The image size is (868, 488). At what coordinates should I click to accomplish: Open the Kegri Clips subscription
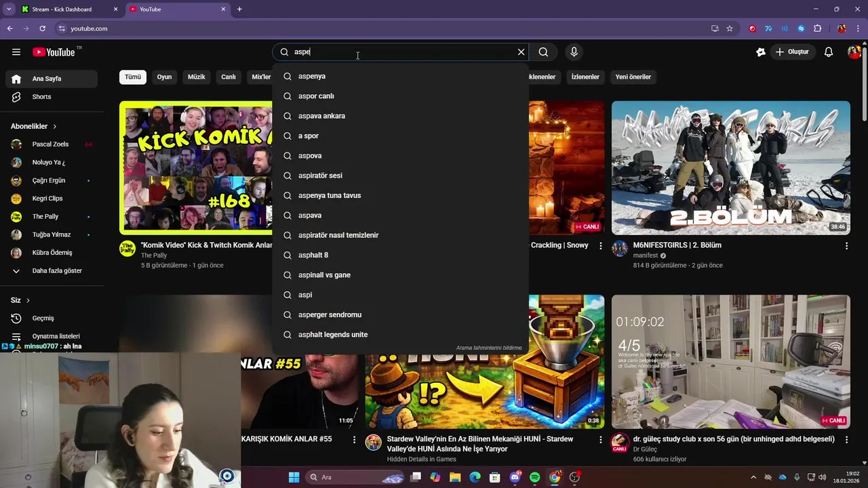tap(52, 199)
